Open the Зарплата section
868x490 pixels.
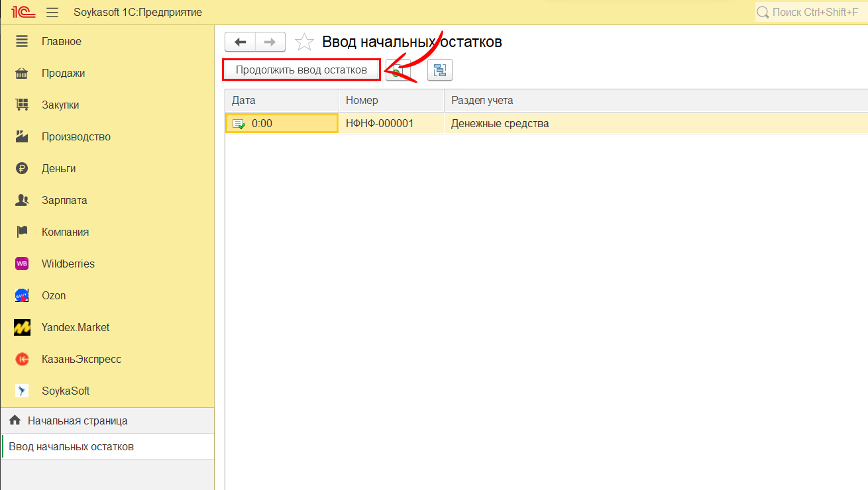tap(107, 200)
